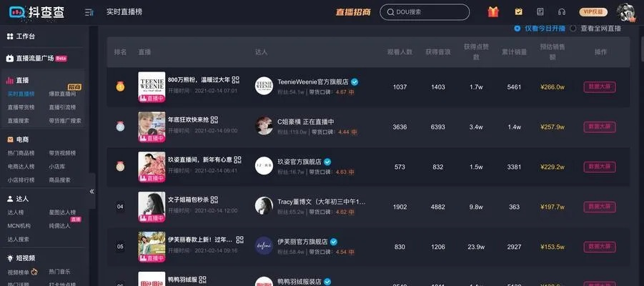Open the book guide icon

point(540,12)
